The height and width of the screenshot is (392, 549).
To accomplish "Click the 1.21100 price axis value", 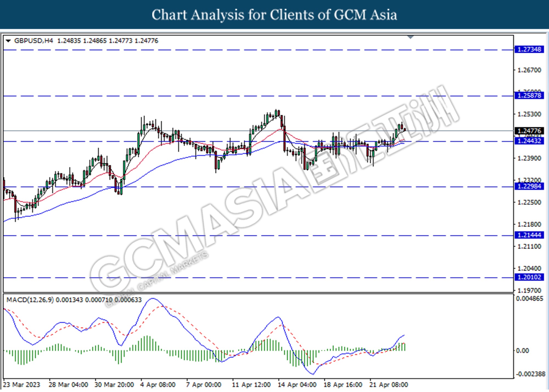I will point(529,247).
